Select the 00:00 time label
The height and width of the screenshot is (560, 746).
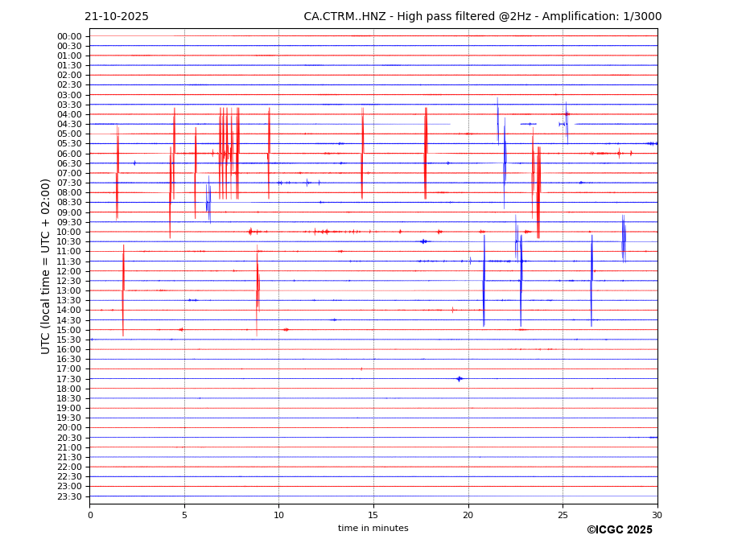pos(69,36)
